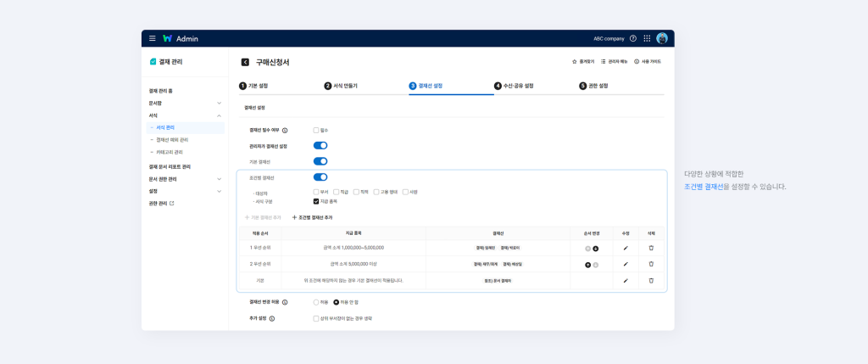Expand the 설정 sidebar section
This screenshot has width=868, height=364.
(220, 191)
